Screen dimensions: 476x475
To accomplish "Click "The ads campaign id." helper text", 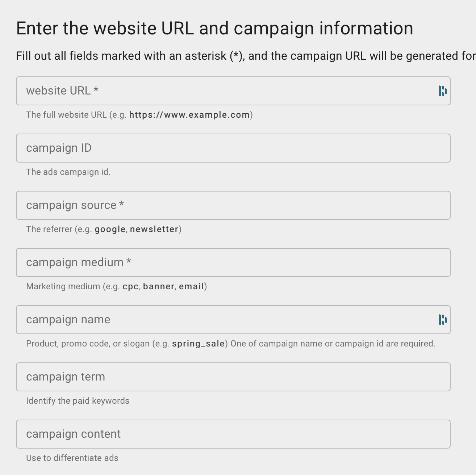I will click(68, 172).
